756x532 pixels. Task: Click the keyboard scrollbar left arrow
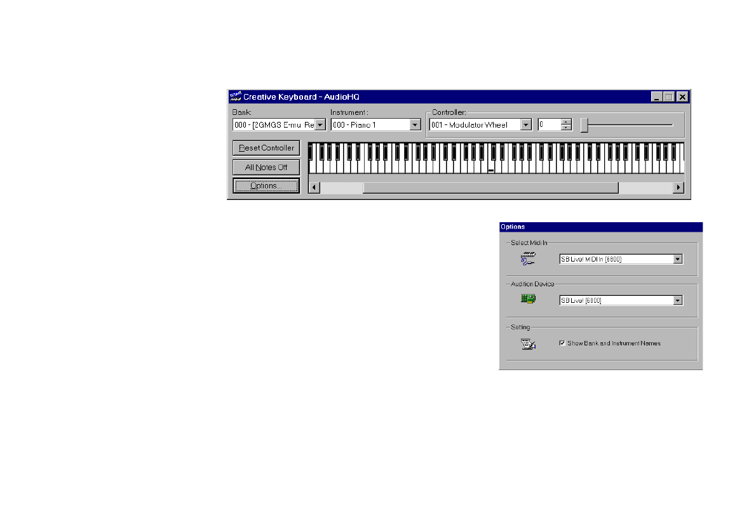point(314,187)
